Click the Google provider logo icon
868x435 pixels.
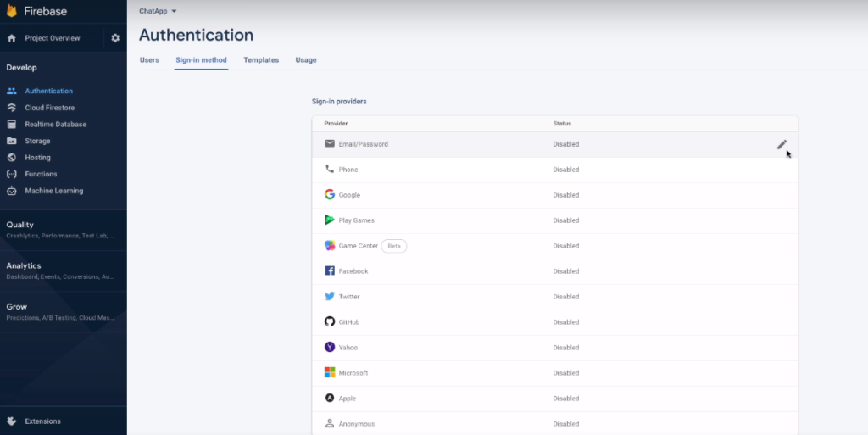pyautogui.click(x=330, y=195)
